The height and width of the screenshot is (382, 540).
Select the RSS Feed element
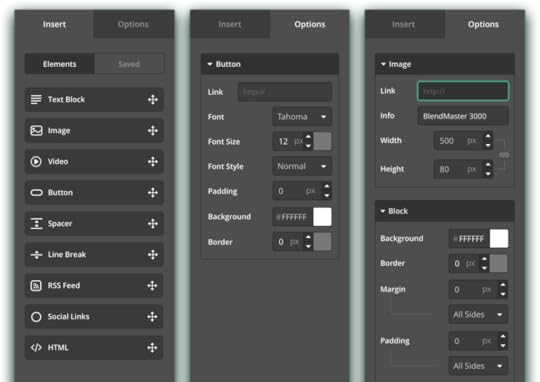(x=94, y=286)
